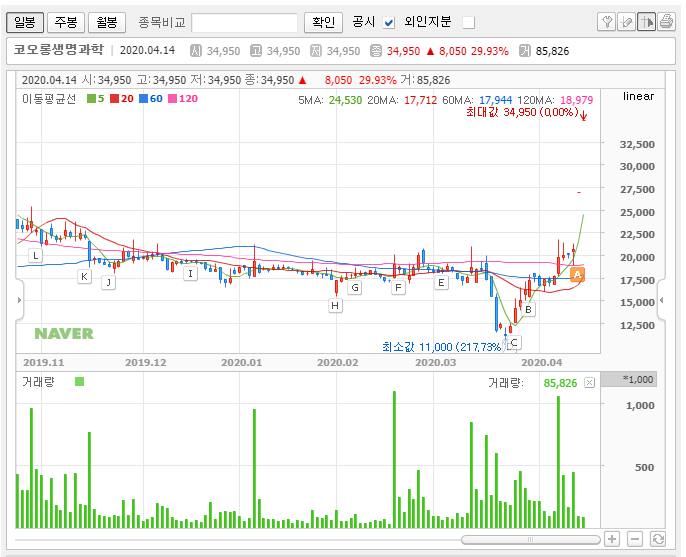Click the red 20-day moving average swatch
The image size is (686, 557).
pyautogui.click(x=114, y=98)
